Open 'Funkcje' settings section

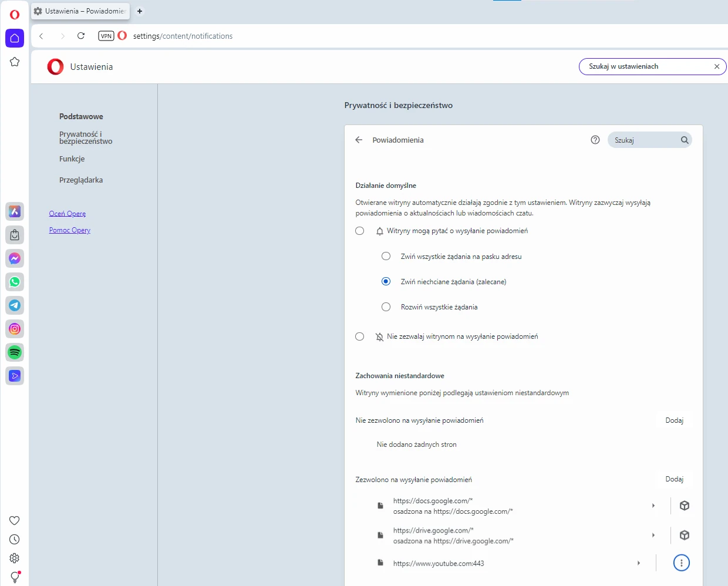tap(72, 159)
